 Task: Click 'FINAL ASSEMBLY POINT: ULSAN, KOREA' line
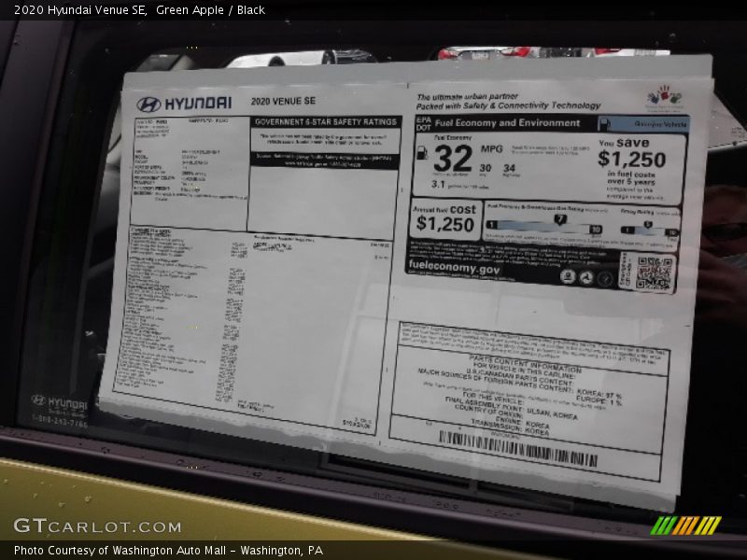[511, 408]
